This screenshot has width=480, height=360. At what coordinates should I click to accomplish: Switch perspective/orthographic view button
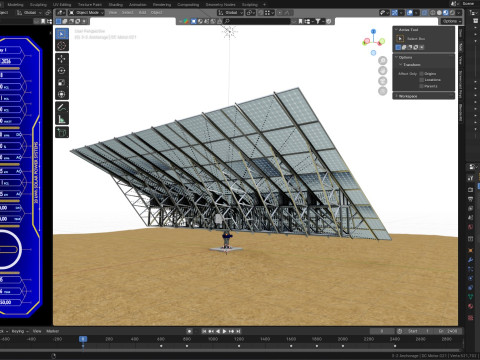click(x=383, y=91)
